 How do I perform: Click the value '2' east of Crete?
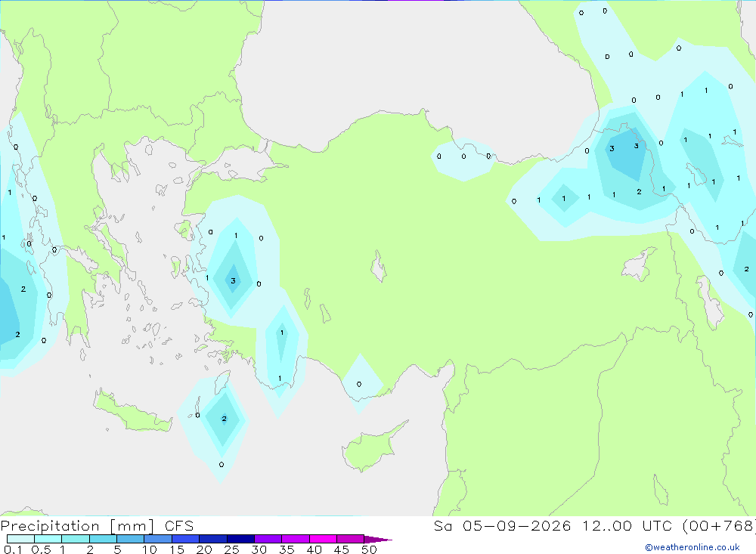(x=224, y=419)
